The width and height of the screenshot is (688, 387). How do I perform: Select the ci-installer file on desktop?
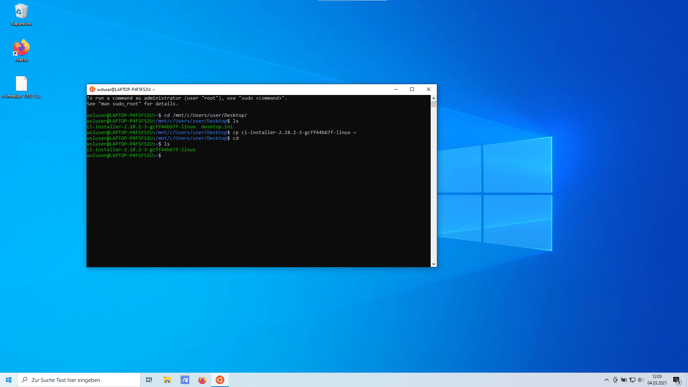[21, 87]
